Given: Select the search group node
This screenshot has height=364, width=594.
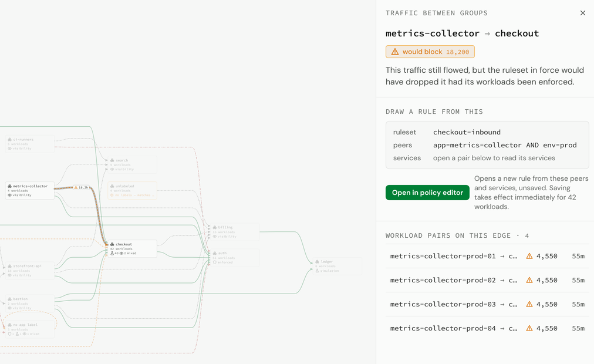Looking at the screenshot, I should pos(132,165).
